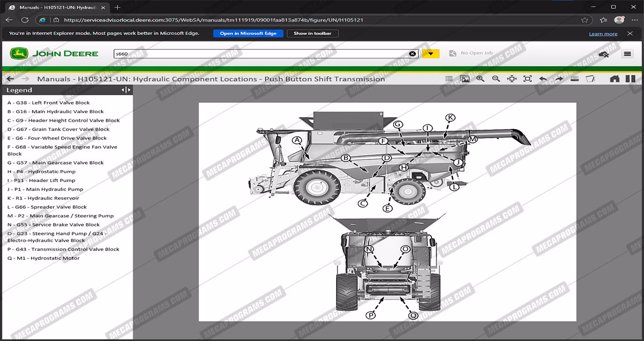Image resolution: width=644 pixels, height=341 pixels.
Task: Click the fit-to-screen frame icon
Action: (528, 79)
